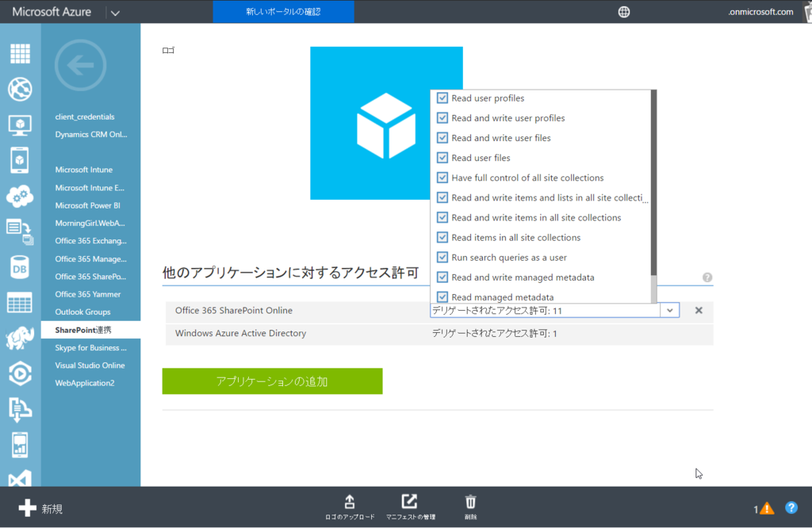Click the Windows Azure Active Directory row label

[x=240, y=333]
